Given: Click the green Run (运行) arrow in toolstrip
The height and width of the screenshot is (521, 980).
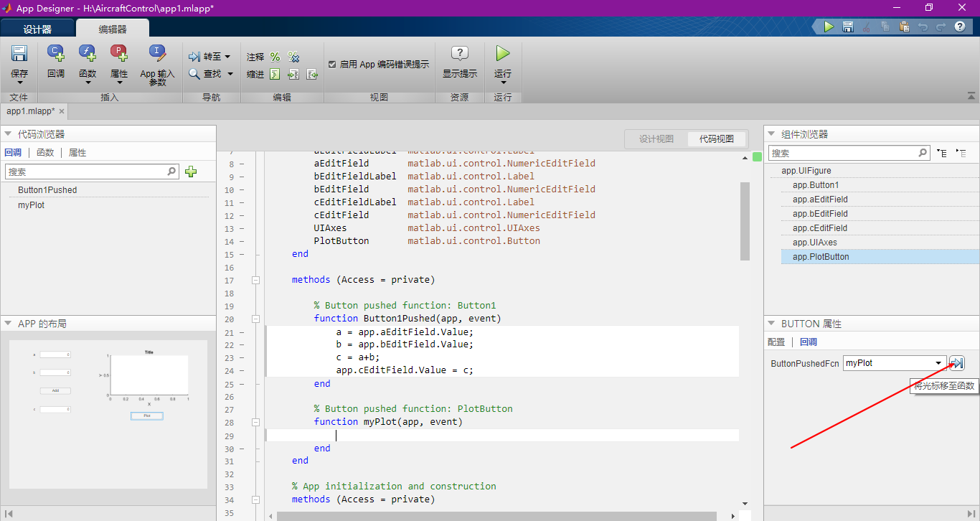Looking at the screenshot, I should [503, 54].
